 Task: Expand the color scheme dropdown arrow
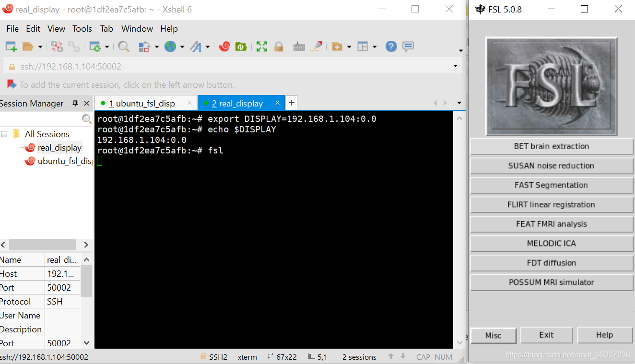157,47
